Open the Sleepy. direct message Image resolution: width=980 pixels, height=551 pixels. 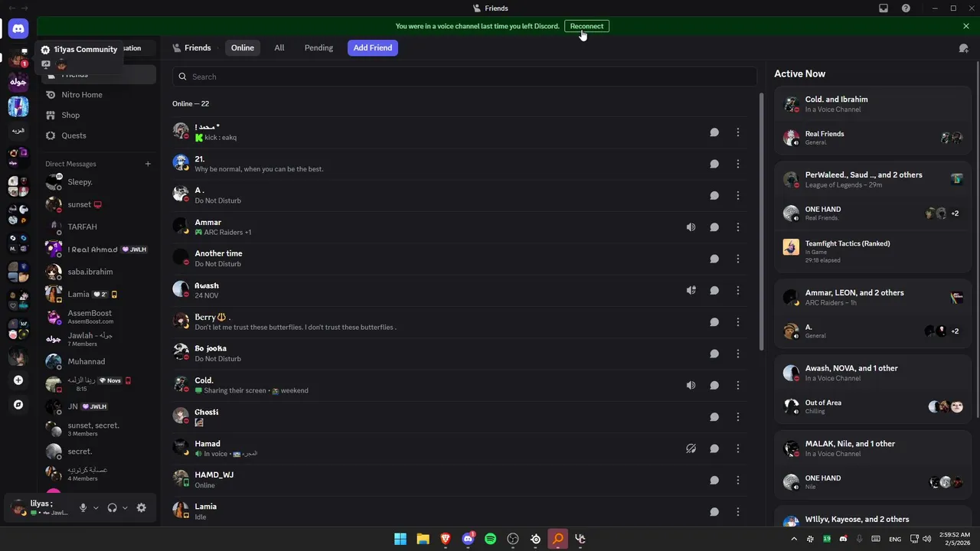(99, 182)
